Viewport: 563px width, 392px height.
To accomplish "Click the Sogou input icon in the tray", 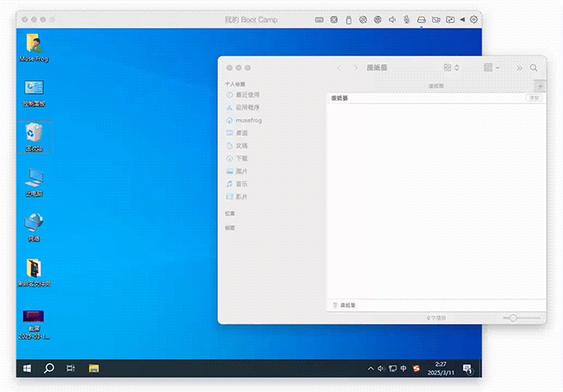I will pos(416,369).
